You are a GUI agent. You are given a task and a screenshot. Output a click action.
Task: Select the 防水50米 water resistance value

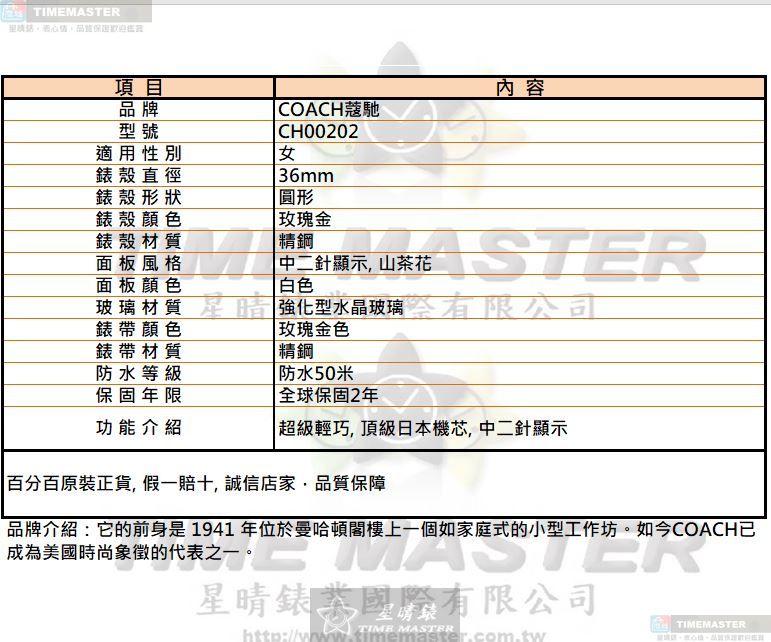316,373
